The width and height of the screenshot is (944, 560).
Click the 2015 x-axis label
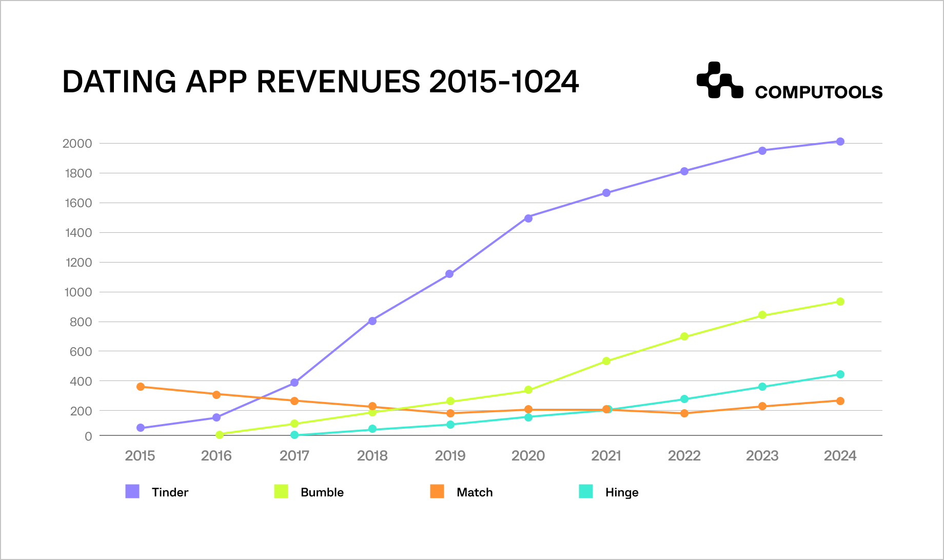(140, 455)
